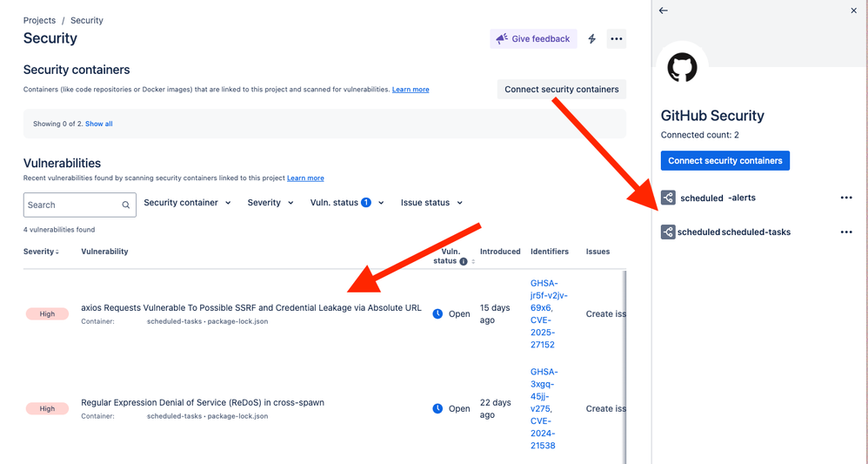The image size is (868, 464).
Task: Select the scheduled-alerts container name
Action: click(x=718, y=198)
